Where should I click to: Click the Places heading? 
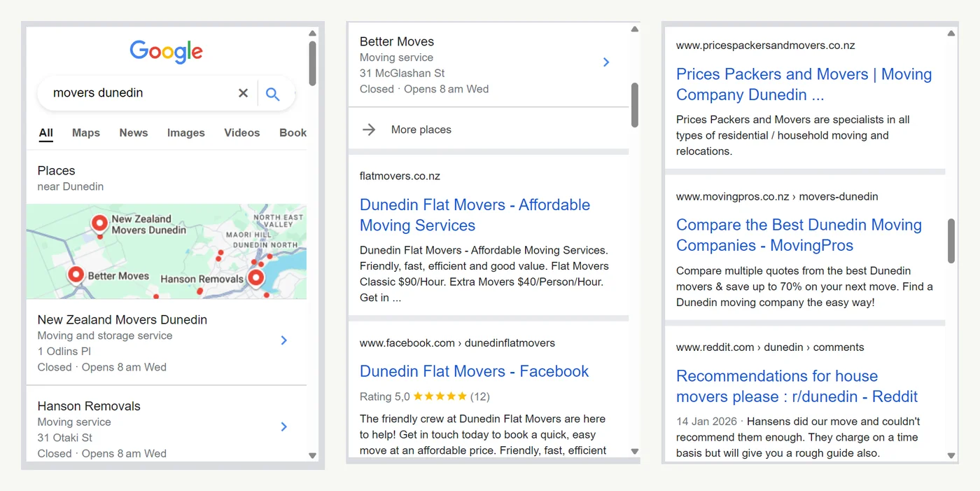(56, 170)
